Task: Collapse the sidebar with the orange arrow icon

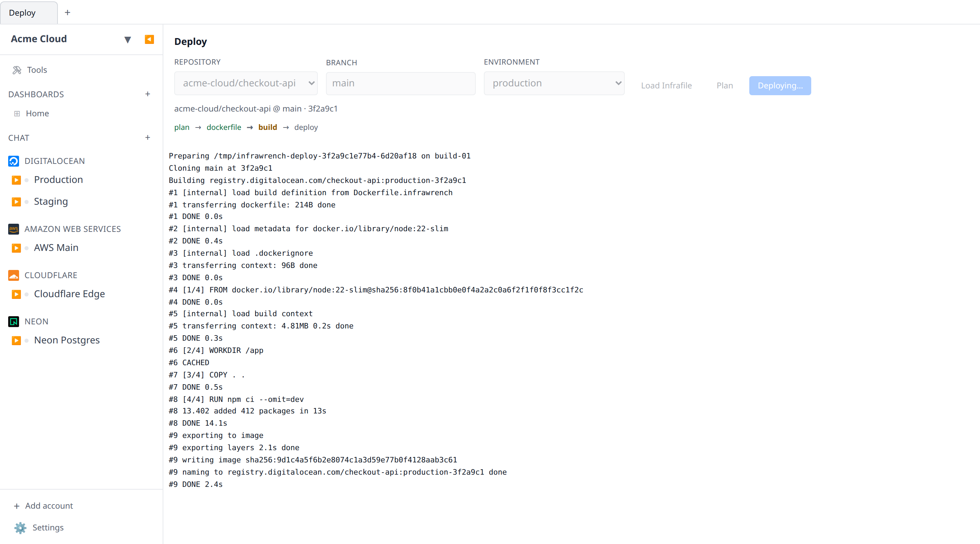Action: tap(149, 39)
